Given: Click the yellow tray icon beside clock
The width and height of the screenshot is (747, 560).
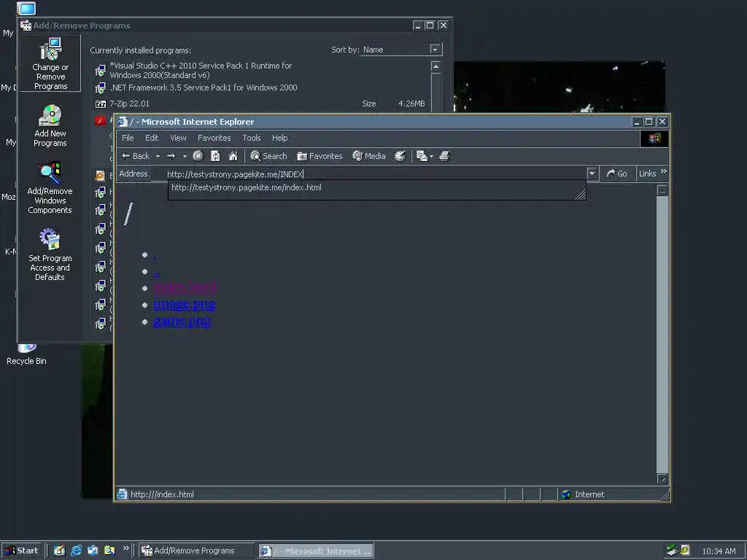Looking at the screenshot, I should pyautogui.click(x=685, y=551).
